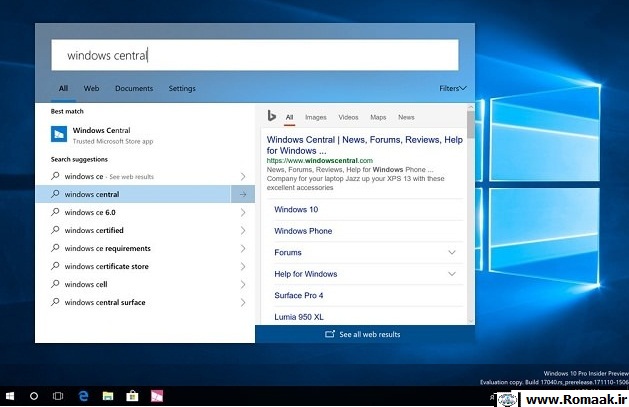Select the All search scope tab
Screen dimensions: 629x407
click(x=63, y=88)
